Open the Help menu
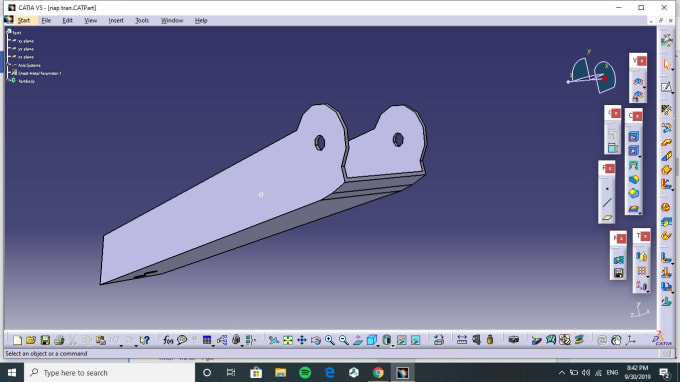The image size is (680, 382). point(201,20)
